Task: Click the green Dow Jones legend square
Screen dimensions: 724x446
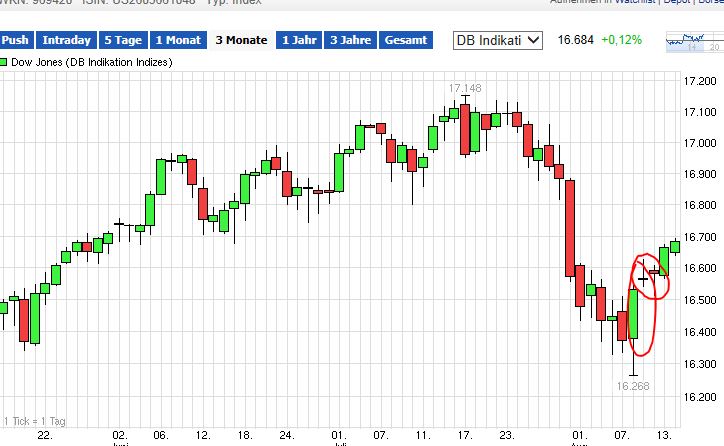Action: (3, 62)
